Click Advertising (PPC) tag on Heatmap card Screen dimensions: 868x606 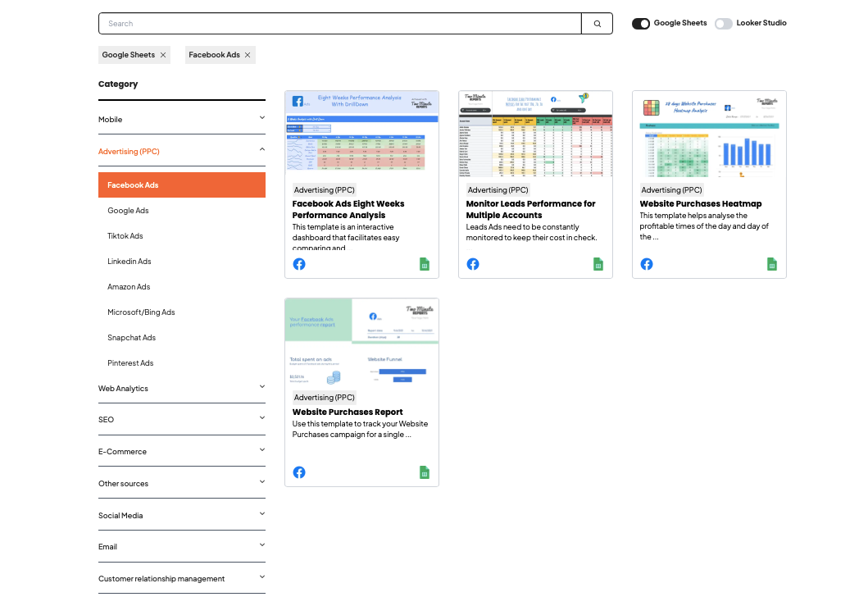click(x=671, y=190)
